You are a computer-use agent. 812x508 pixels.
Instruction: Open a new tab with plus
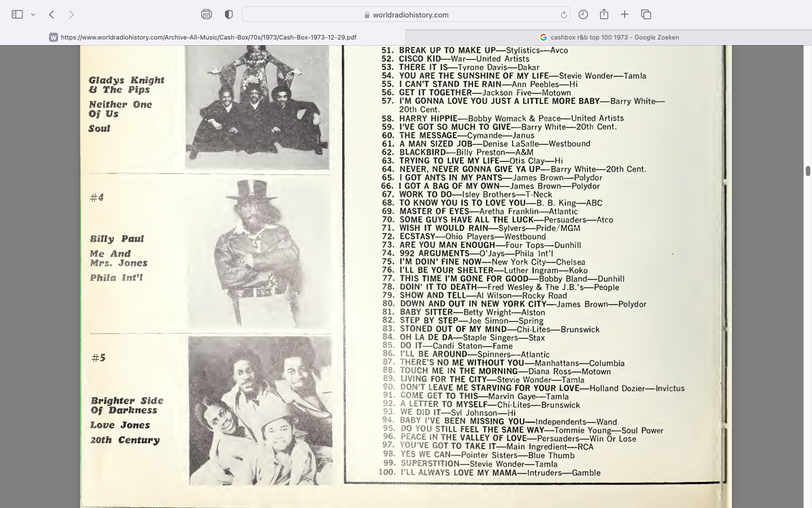(625, 15)
